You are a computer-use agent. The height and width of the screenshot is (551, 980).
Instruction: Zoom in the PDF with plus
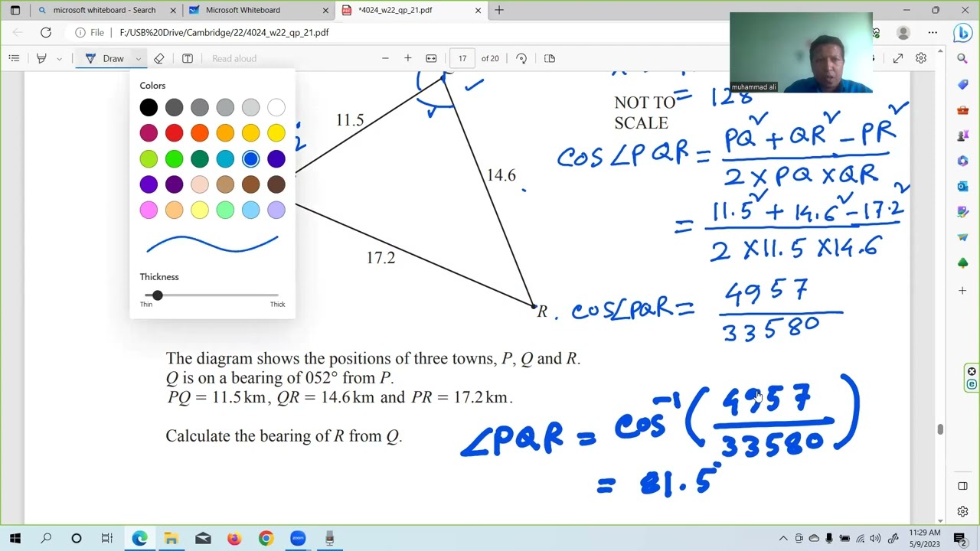coord(408,58)
